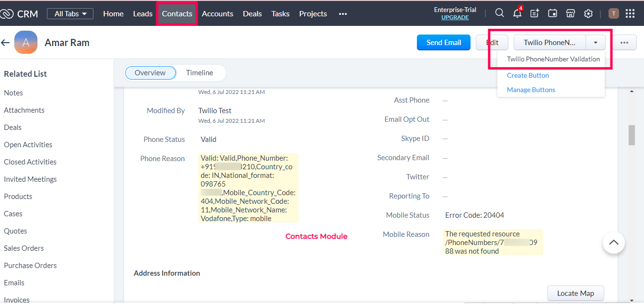Click the page vertical scrollbar thumb
644x304 pixels.
pyautogui.click(x=632, y=135)
